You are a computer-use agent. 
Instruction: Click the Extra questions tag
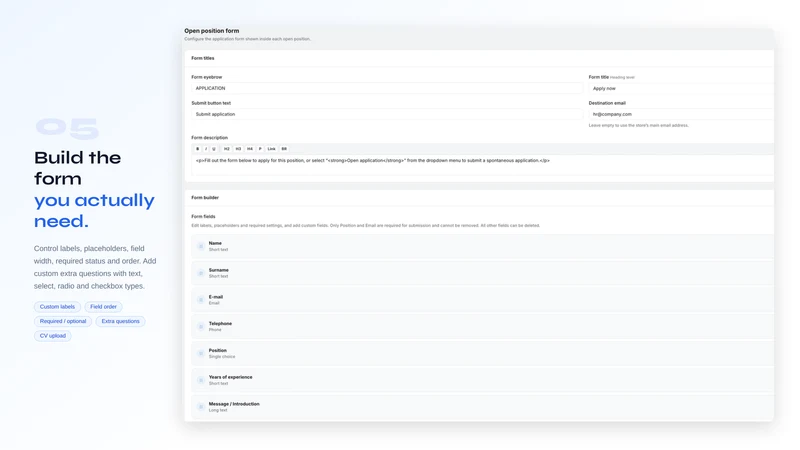click(x=120, y=321)
